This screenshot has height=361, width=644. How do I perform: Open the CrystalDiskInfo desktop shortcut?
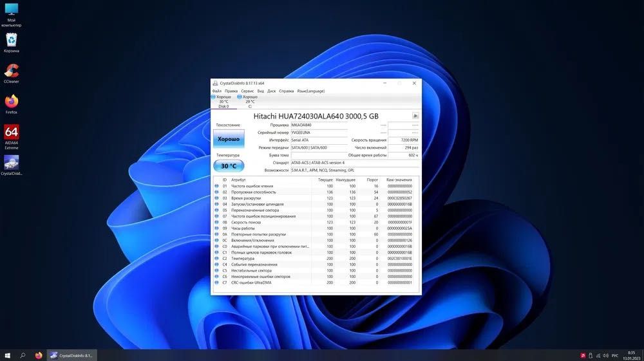click(x=12, y=165)
